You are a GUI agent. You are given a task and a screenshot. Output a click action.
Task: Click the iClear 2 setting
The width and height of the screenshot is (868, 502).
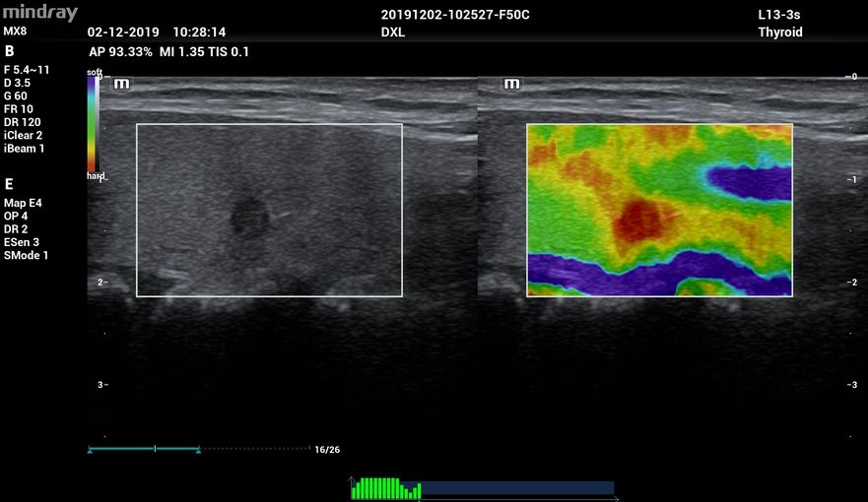(24, 136)
